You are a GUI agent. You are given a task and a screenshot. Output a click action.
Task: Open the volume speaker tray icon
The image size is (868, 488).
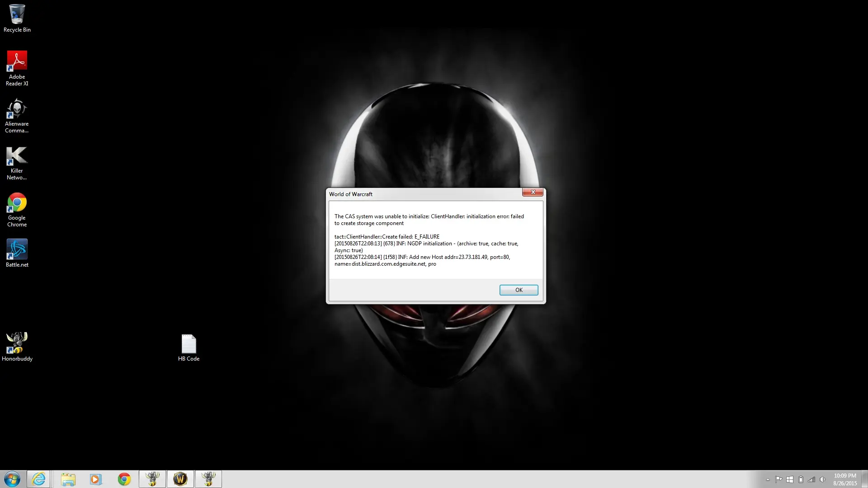(822, 479)
